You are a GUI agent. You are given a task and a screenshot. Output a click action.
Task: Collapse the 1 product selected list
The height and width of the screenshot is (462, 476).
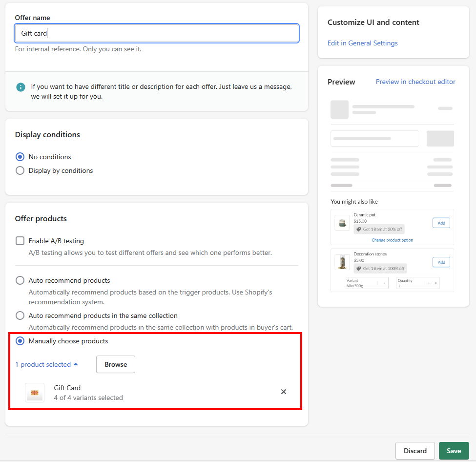pyautogui.click(x=46, y=364)
